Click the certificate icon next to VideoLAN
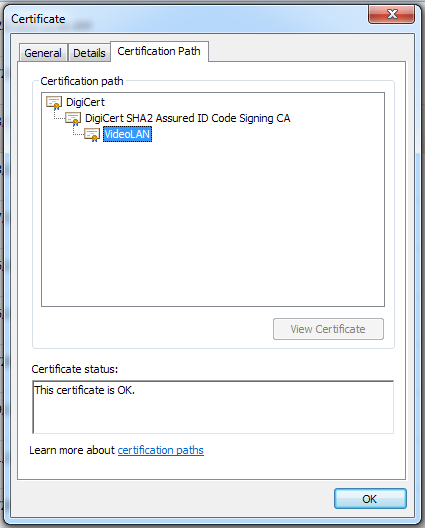425x528 pixels. pyautogui.click(x=92, y=135)
